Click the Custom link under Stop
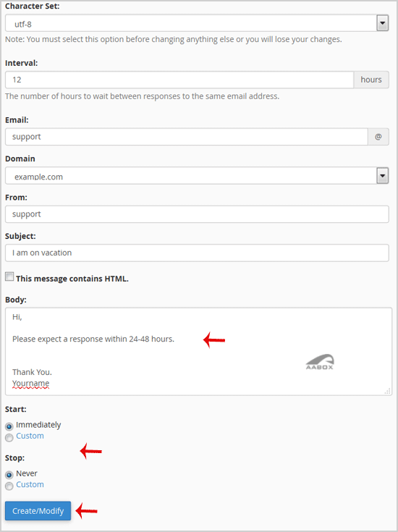This screenshot has width=398, height=532. [x=30, y=484]
